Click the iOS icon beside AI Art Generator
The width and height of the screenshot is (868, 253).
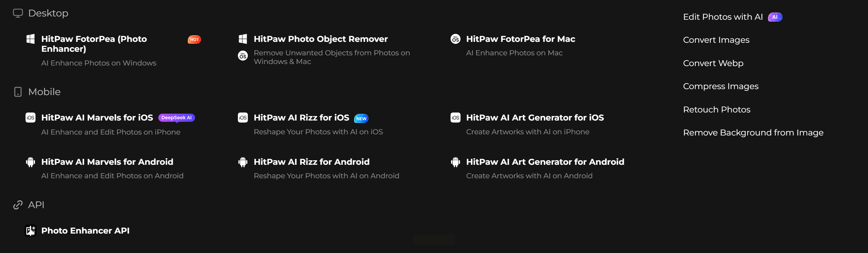pyautogui.click(x=455, y=118)
